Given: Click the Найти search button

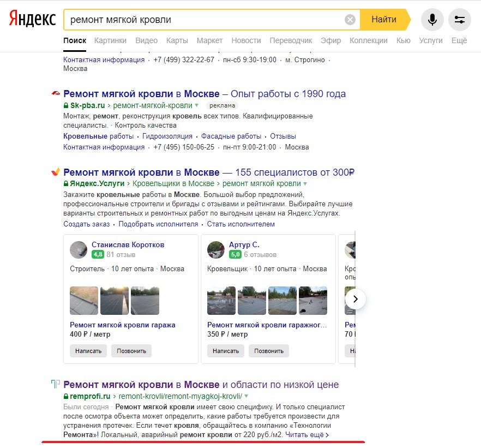Looking at the screenshot, I should pyautogui.click(x=384, y=20).
